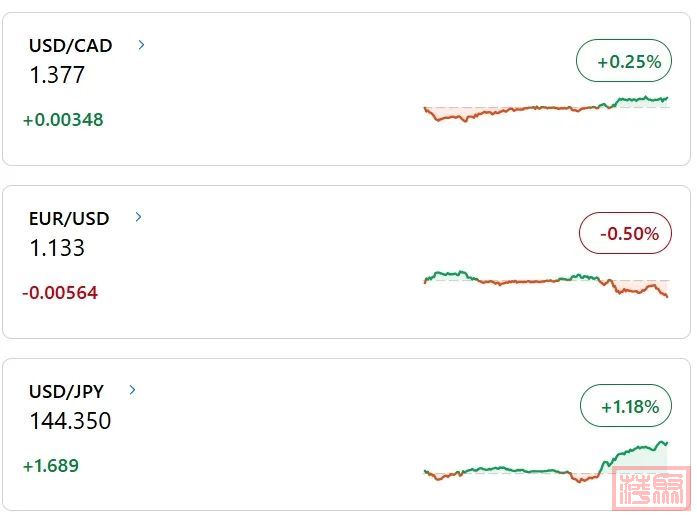Expand the EUR/USD chevron arrow
Image resolution: width=697 pixels, height=516 pixels.
tap(138, 217)
